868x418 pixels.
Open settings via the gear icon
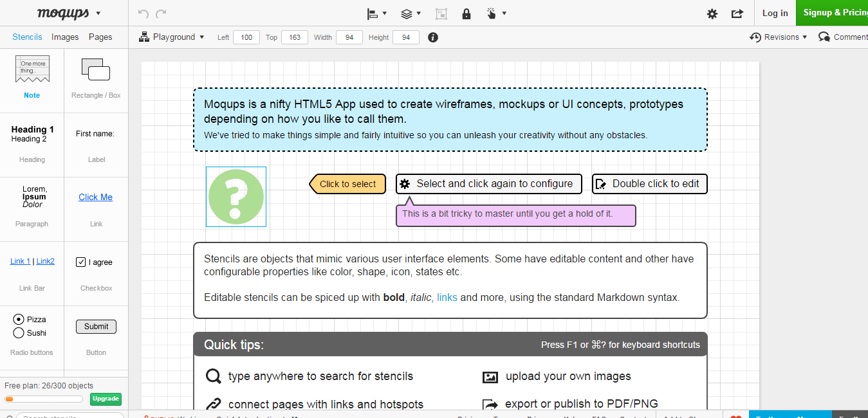coord(712,13)
